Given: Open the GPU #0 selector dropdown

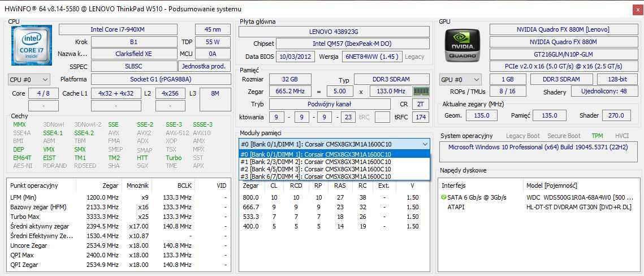Looking at the screenshot, I should [460, 79].
